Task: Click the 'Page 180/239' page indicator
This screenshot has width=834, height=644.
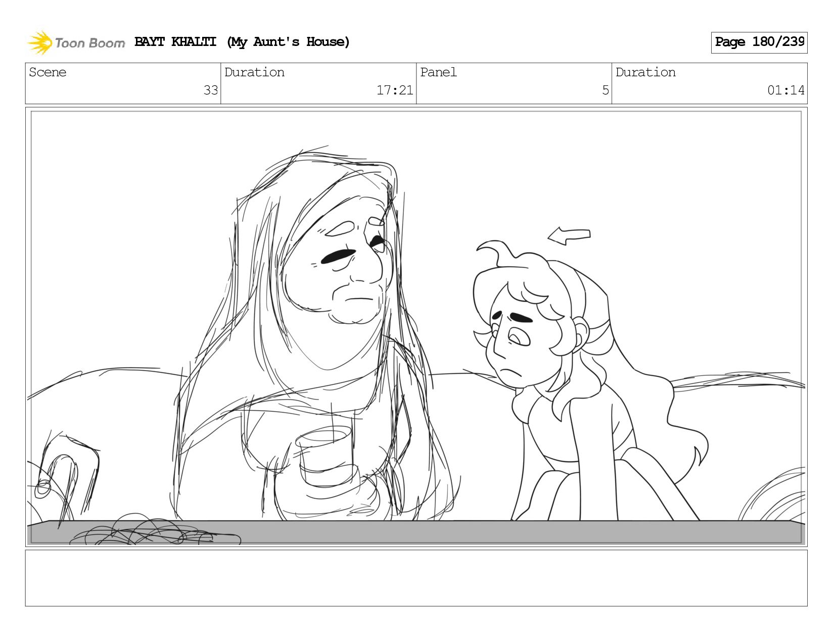Action: pos(759,42)
